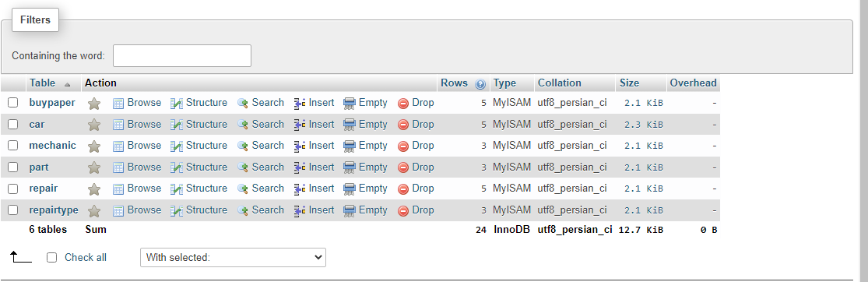Click Empty text link for mechanic
This screenshot has height=282, width=868.
pyautogui.click(x=373, y=145)
